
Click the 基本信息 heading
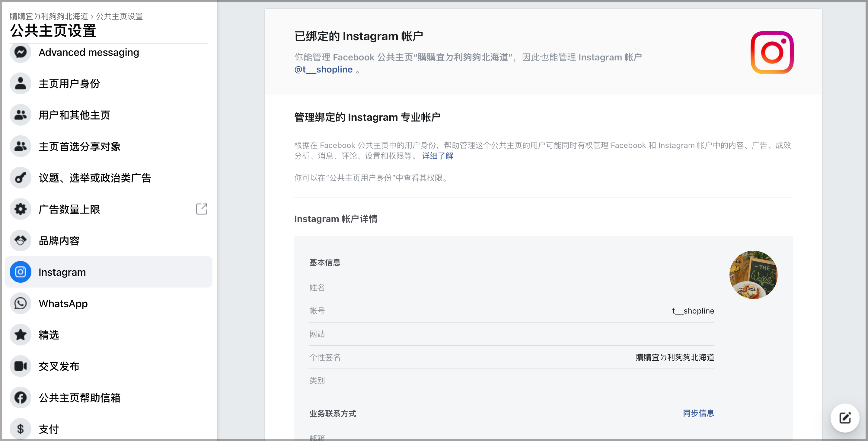click(325, 262)
